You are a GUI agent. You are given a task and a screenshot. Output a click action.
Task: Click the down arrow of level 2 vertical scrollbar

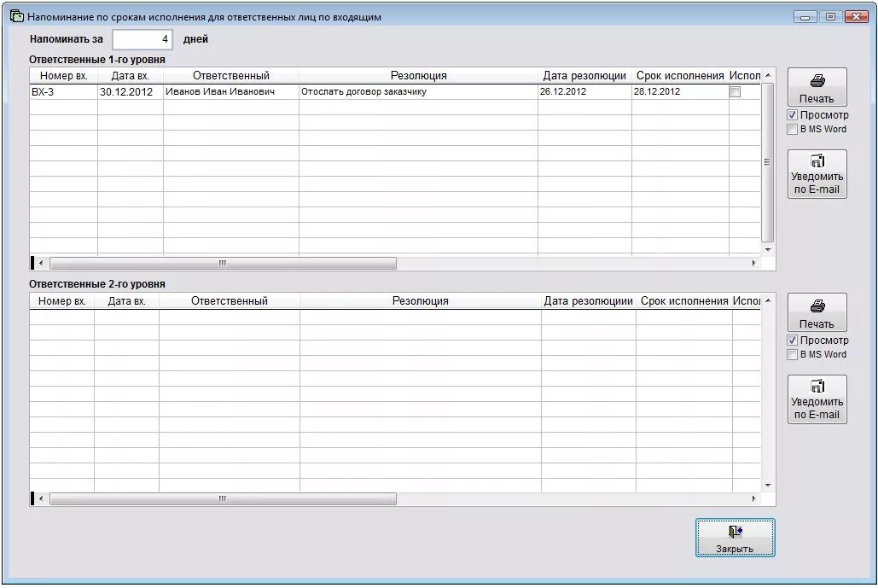[x=768, y=486]
